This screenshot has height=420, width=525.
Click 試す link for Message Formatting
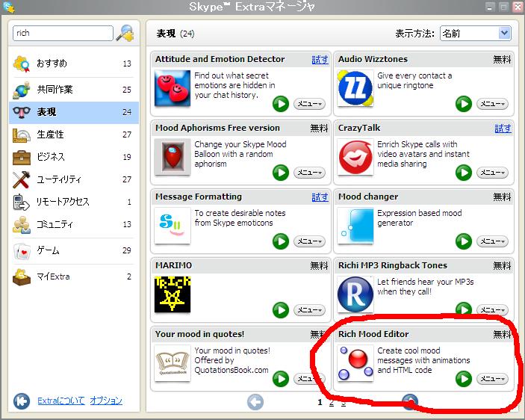(320, 197)
